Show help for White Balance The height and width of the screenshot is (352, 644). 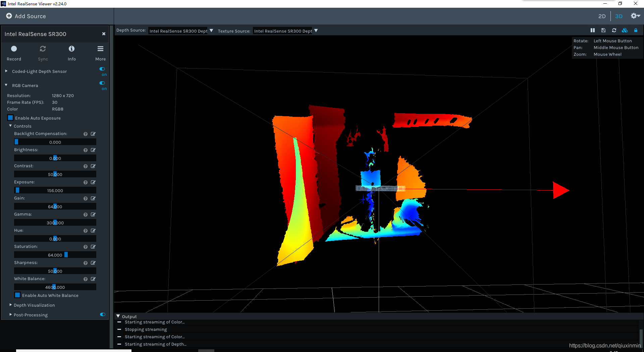tap(86, 279)
